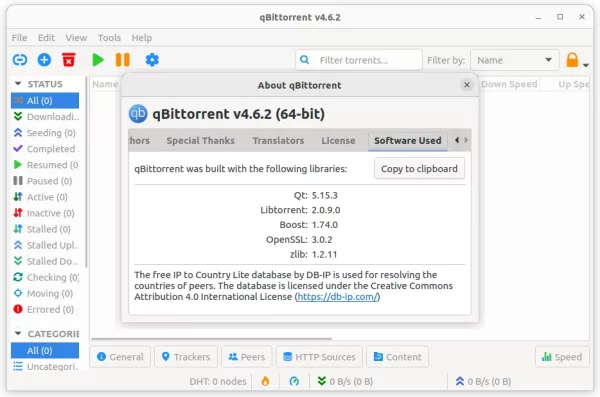Open the Trackers properties tab

[186, 357]
